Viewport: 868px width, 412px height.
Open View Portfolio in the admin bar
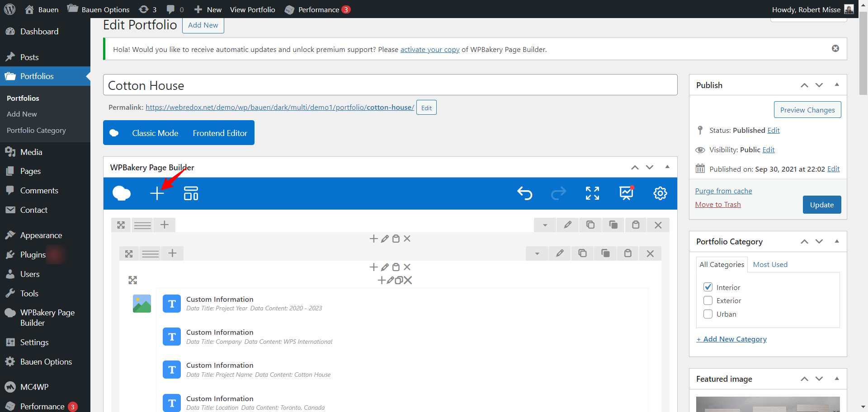tap(252, 9)
